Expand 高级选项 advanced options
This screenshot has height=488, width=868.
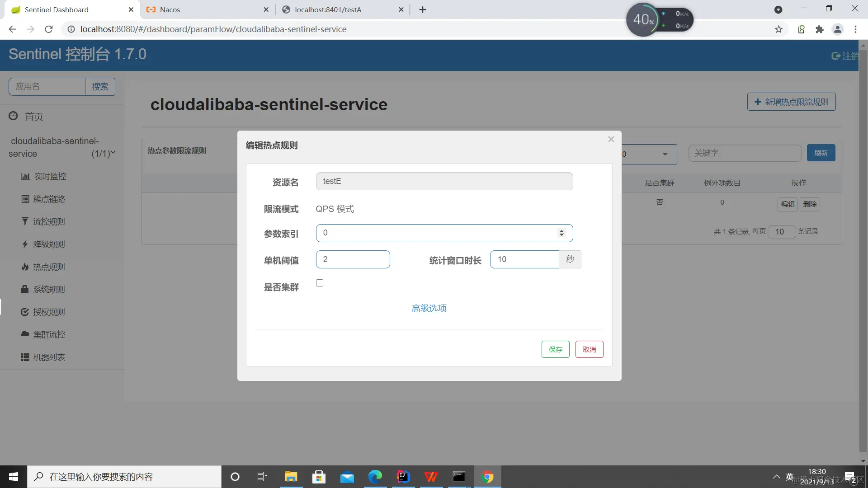[x=429, y=308]
